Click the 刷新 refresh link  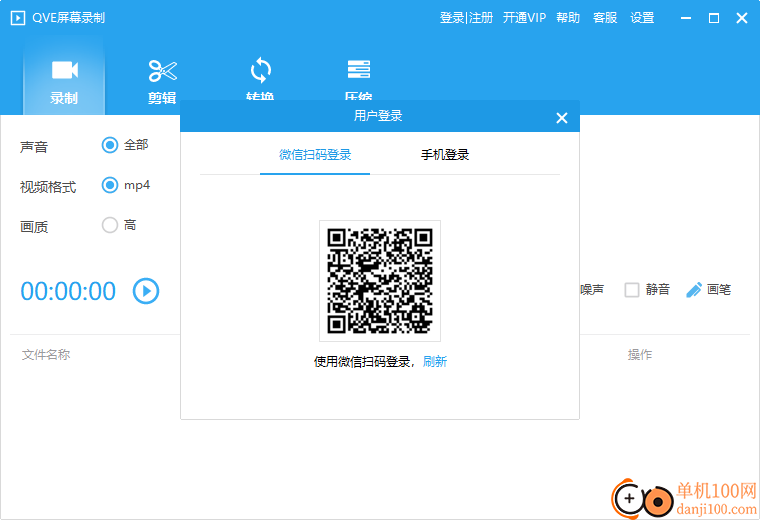[x=435, y=362]
